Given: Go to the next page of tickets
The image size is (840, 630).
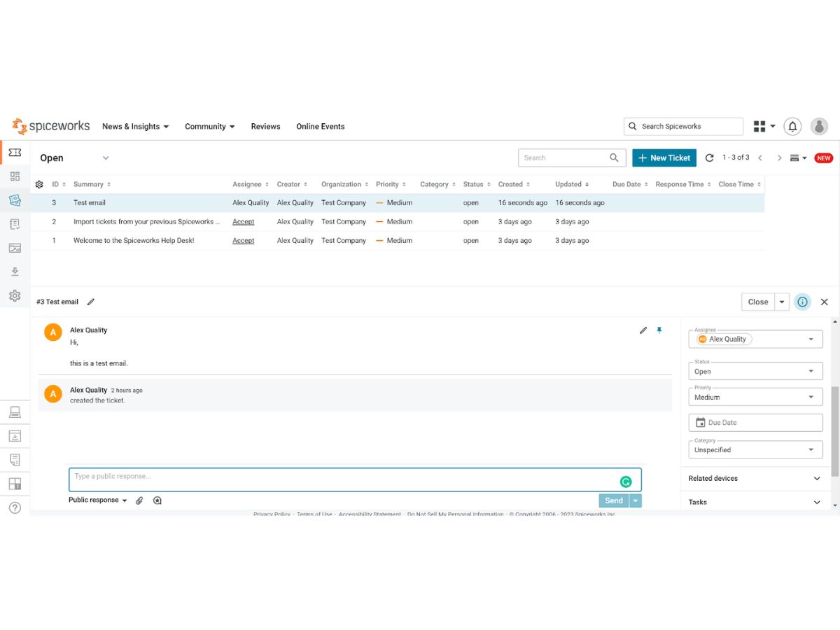Looking at the screenshot, I should [x=779, y=158].
